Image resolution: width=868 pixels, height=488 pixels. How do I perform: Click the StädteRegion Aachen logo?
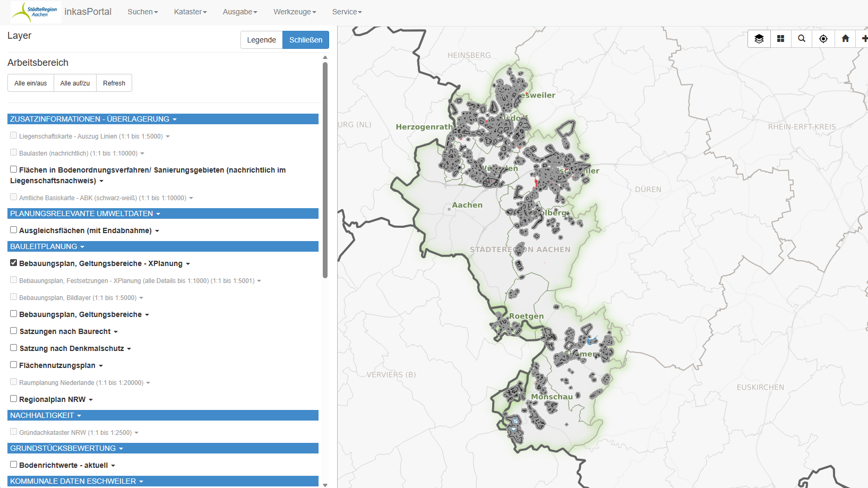click(x=36, y=12)
